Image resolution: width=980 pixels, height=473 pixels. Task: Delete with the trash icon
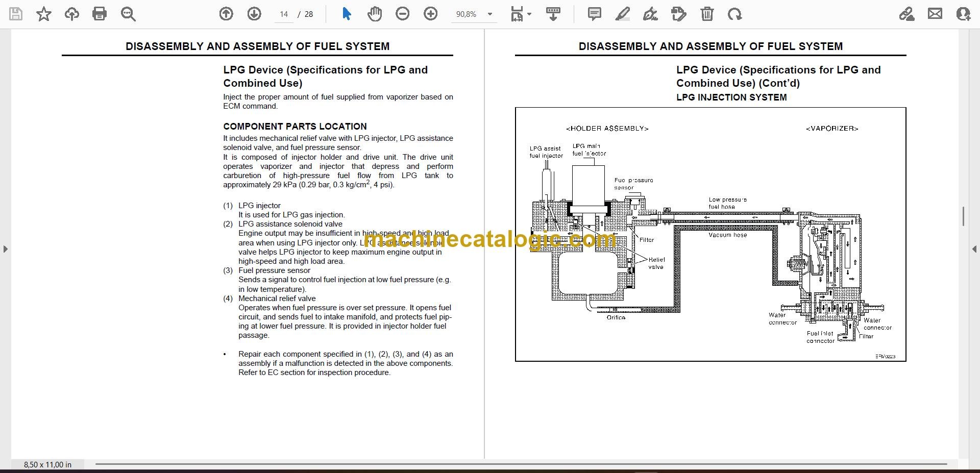point(707,14)
